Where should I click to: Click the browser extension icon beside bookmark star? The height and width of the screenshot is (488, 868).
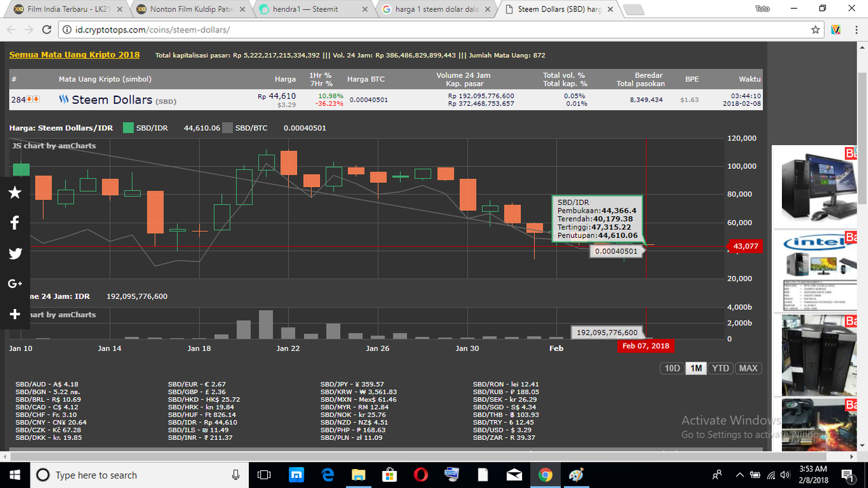click(836, 30)
